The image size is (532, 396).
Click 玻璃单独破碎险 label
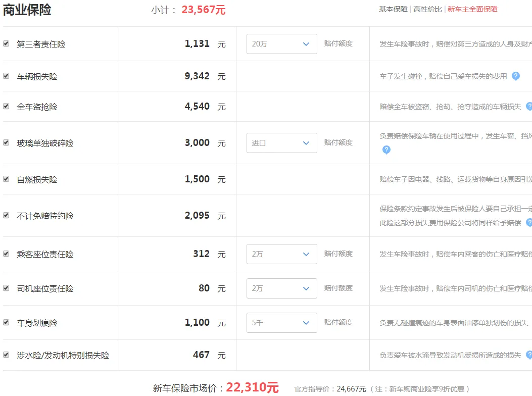45,143
